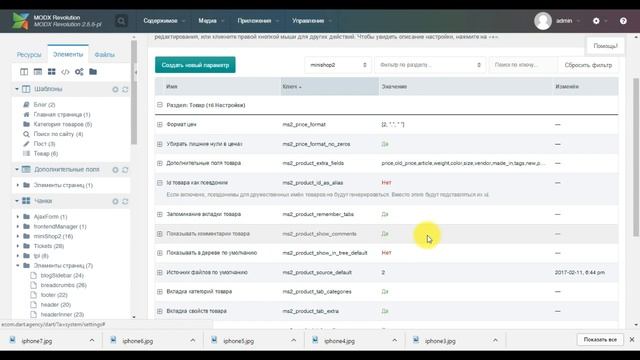This screenshot has height=360, width=640.
Task: Open the minishop2 namespace dropdown
Action: pos(338,65)
